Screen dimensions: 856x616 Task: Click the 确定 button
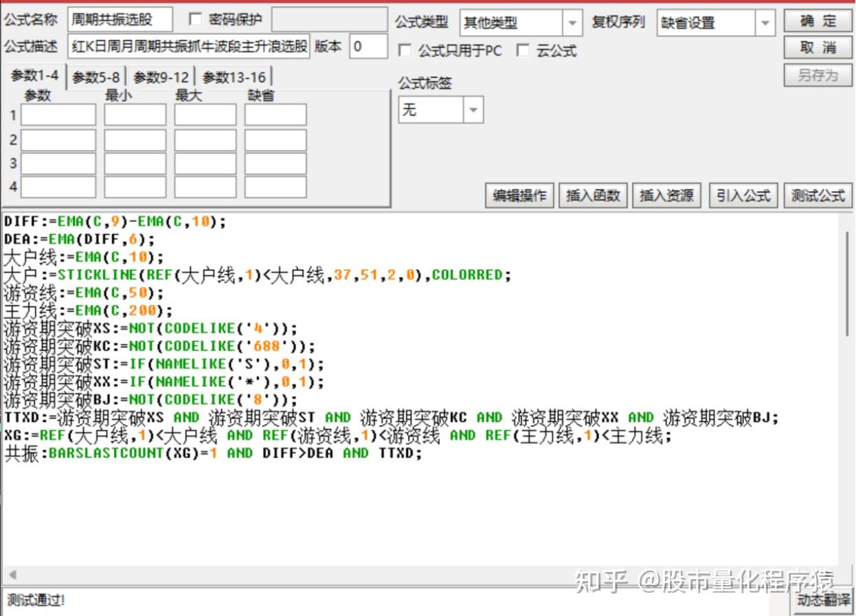818,21
